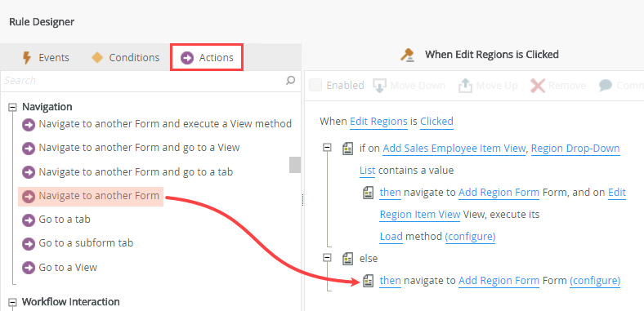Toggle the Enabled checkbox
This screenshot has width=644, height=311.
[315, 86]
